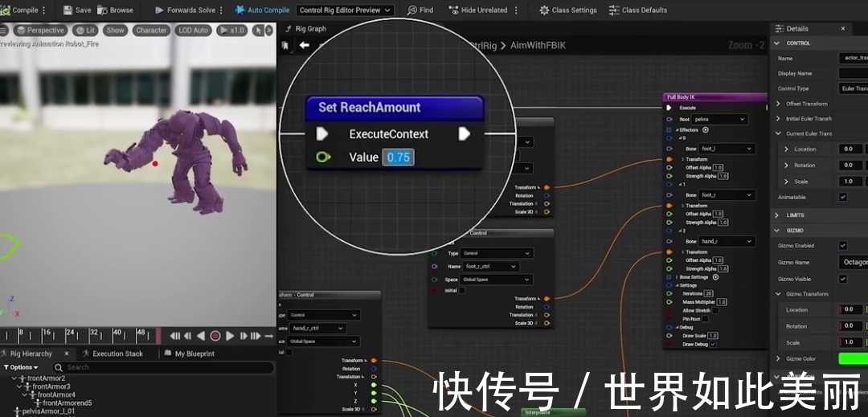
Task: Open Class Settings gear
Action: [x=544, y=10]
